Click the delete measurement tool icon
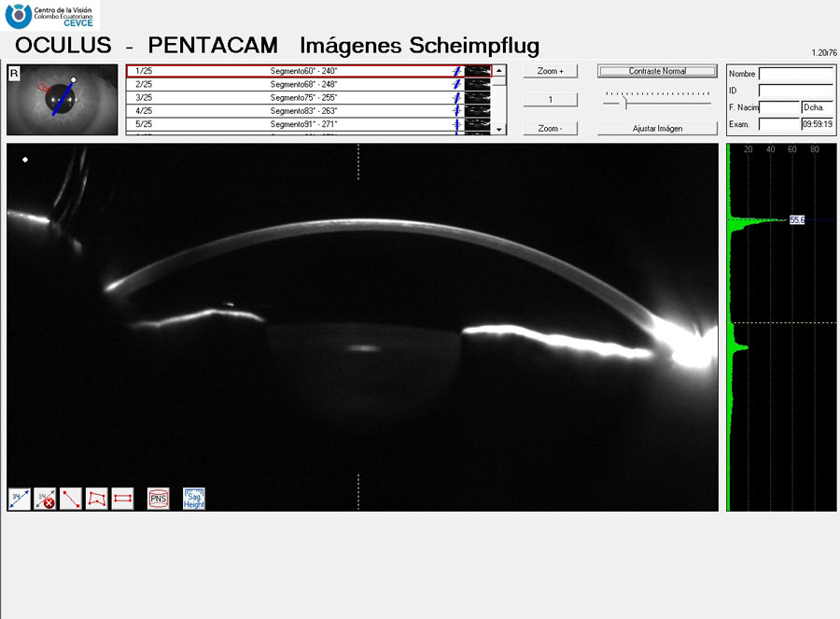The width and height of the screenshot is (840, 619). coord(45,499)
